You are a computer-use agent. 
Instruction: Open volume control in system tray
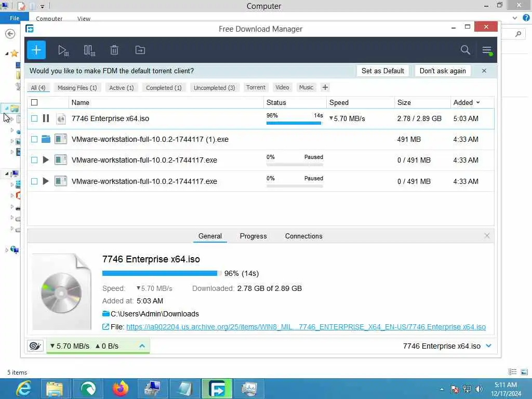pyautogui.click(x=479, y=389)
